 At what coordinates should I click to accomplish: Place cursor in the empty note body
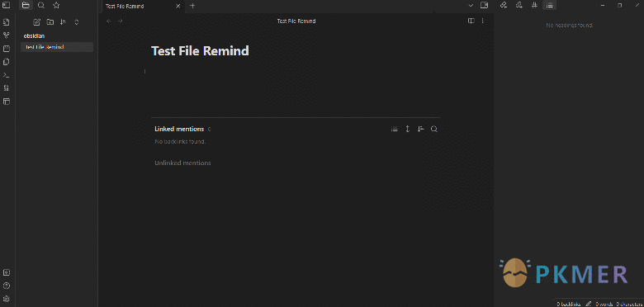296,72
